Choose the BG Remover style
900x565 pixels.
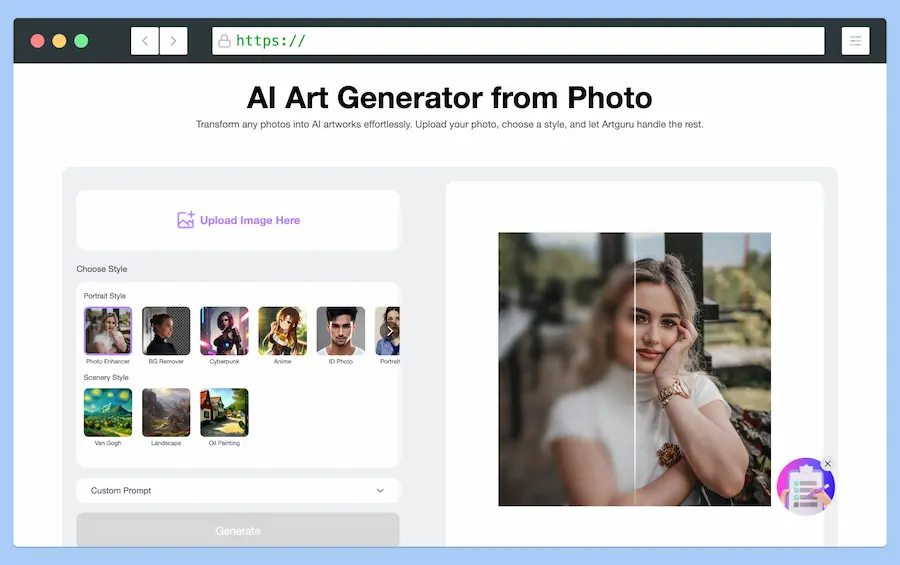[166, 331]
